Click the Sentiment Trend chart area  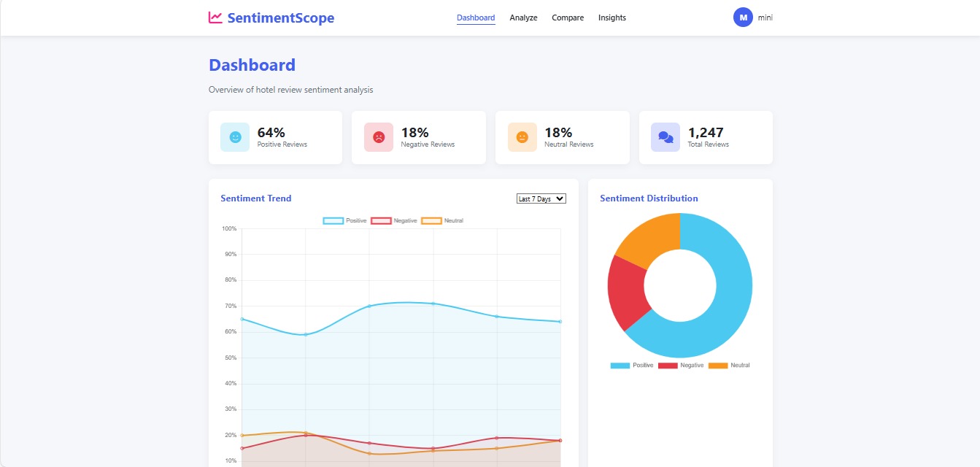(401, 328)
